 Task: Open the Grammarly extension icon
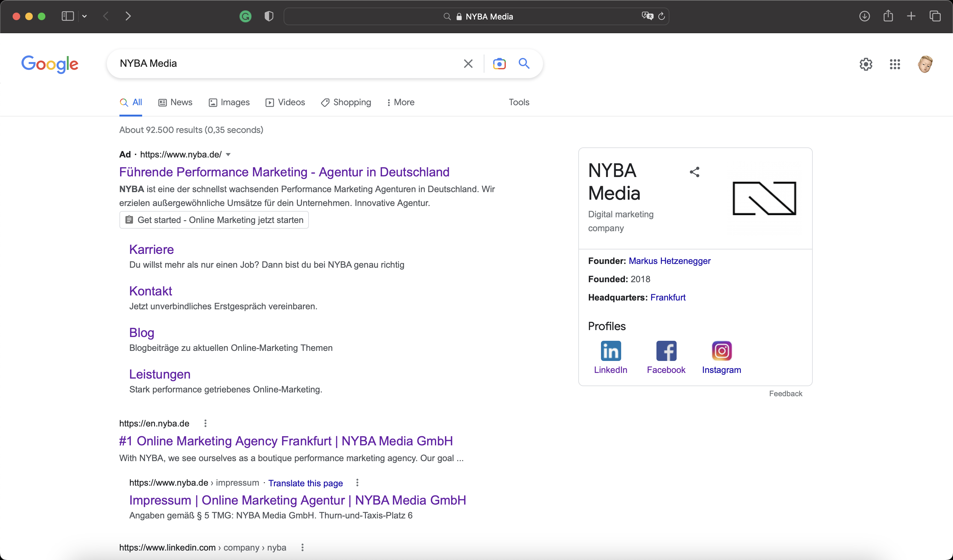(x=245, y=16)
